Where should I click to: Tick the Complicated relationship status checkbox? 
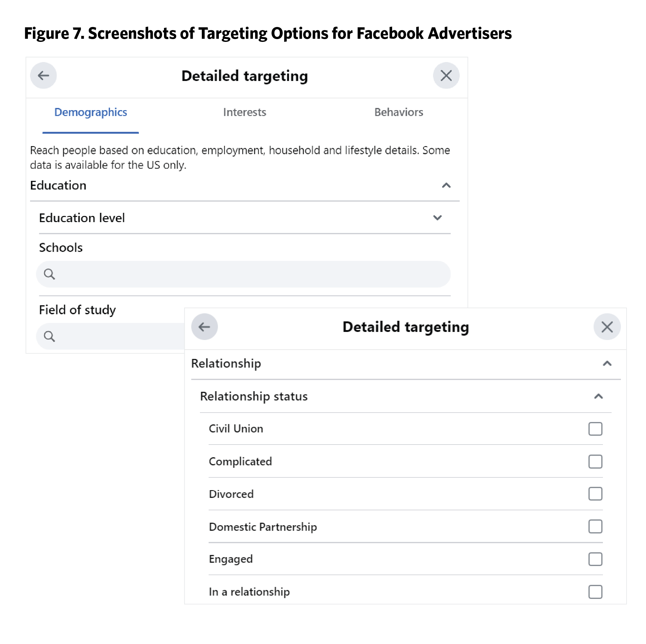[595, 461]
